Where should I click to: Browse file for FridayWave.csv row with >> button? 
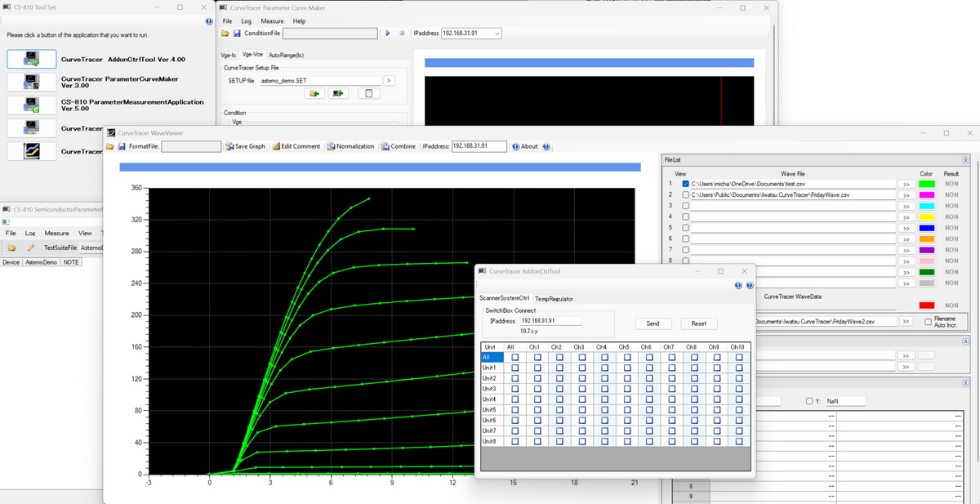[906, 195]
